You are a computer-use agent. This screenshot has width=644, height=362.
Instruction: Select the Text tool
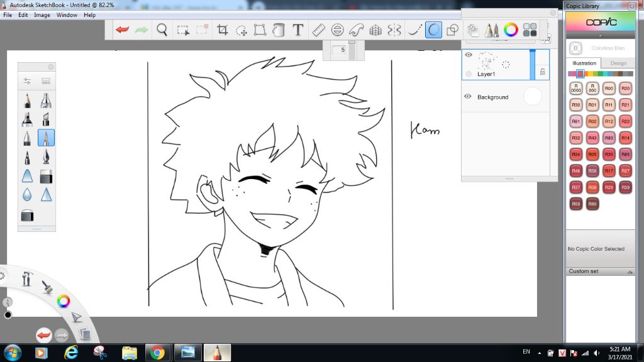point(297,30)
